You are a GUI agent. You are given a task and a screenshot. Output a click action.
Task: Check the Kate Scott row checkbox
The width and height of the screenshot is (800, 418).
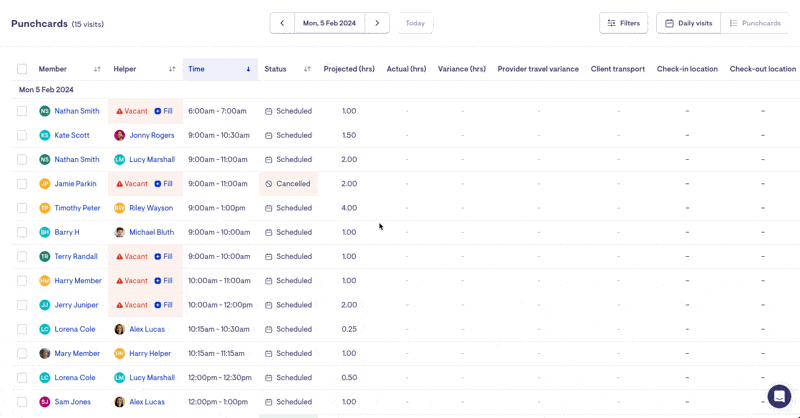[x=22, y=135]
